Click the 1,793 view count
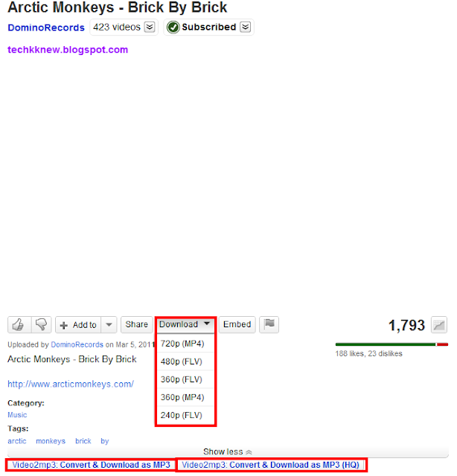Viewport: 457px width, 476px height. 406,326
